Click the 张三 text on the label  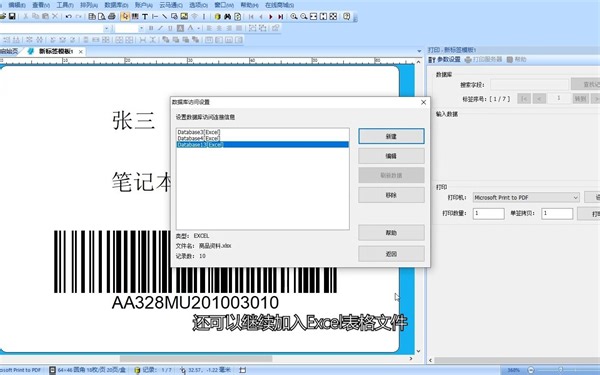tap(134, 120)
